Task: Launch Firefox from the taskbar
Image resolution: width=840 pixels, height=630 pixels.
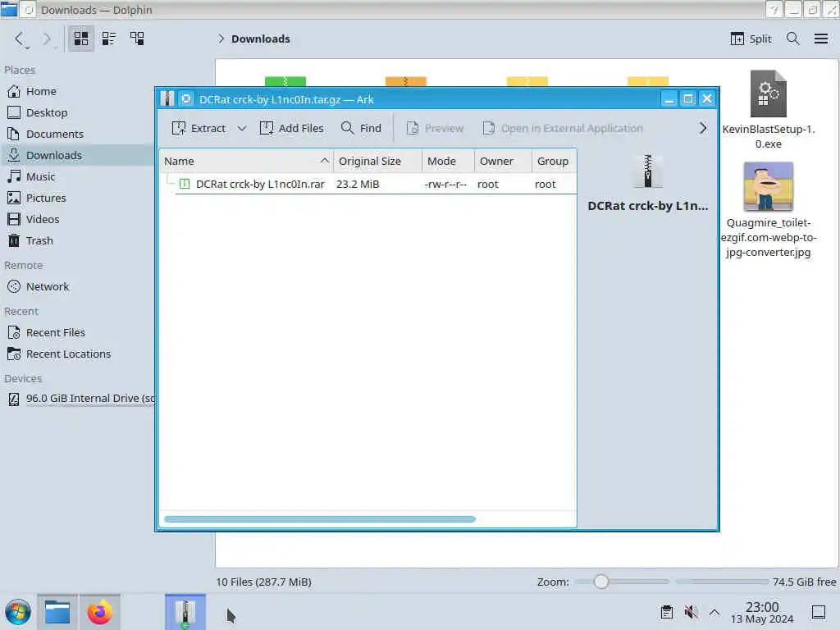Action: pos(99,612)
